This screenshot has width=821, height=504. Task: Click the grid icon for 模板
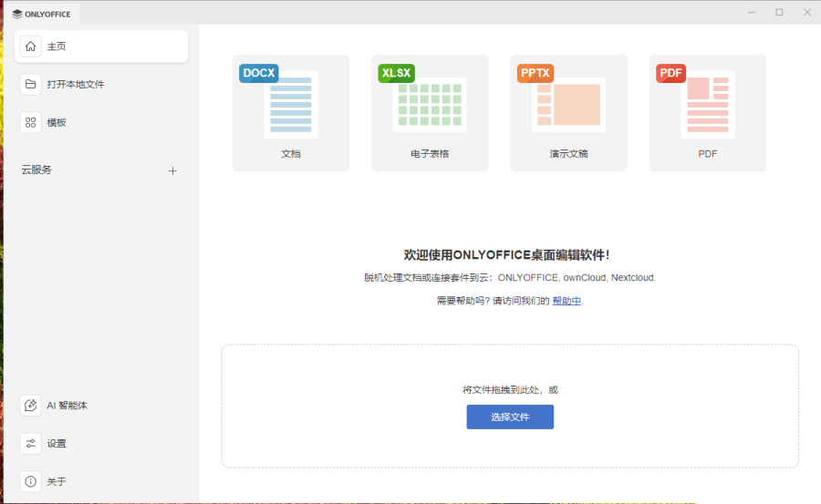tap(30, 122)
